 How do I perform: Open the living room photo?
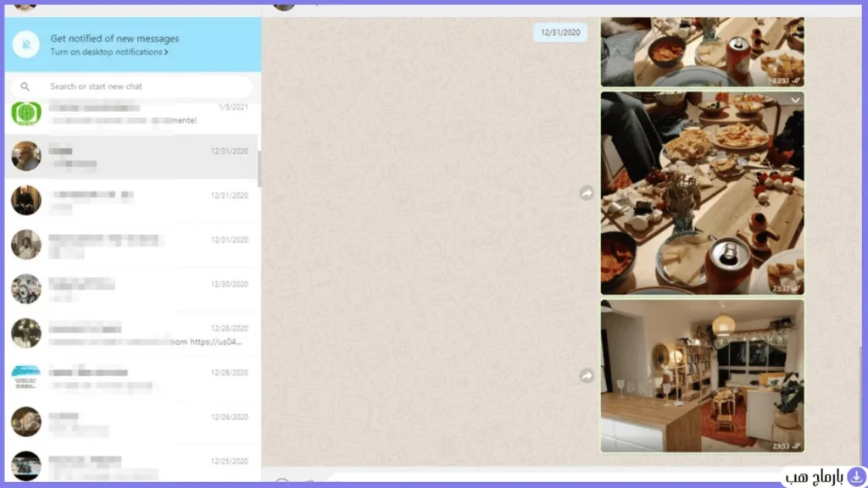point(703,376)
